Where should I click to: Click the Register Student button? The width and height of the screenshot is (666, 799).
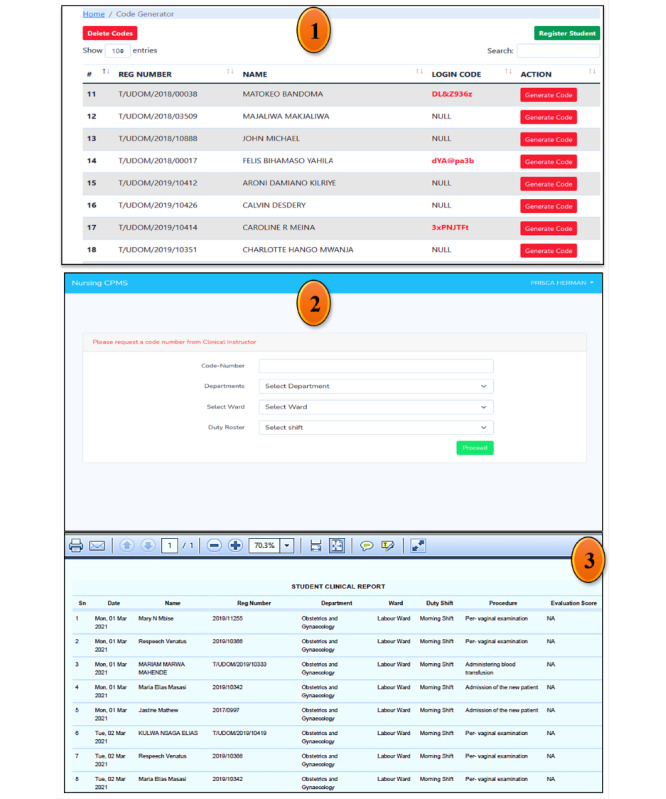[567, 33]
